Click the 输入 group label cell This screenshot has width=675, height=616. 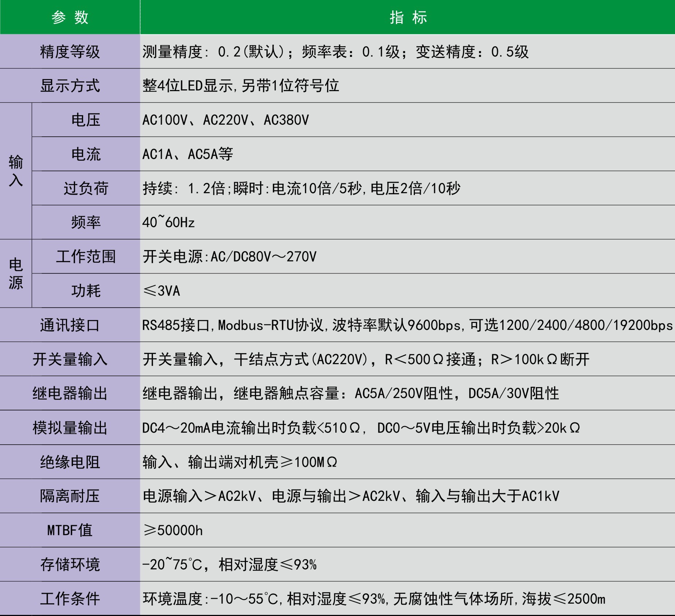[16, 171]
